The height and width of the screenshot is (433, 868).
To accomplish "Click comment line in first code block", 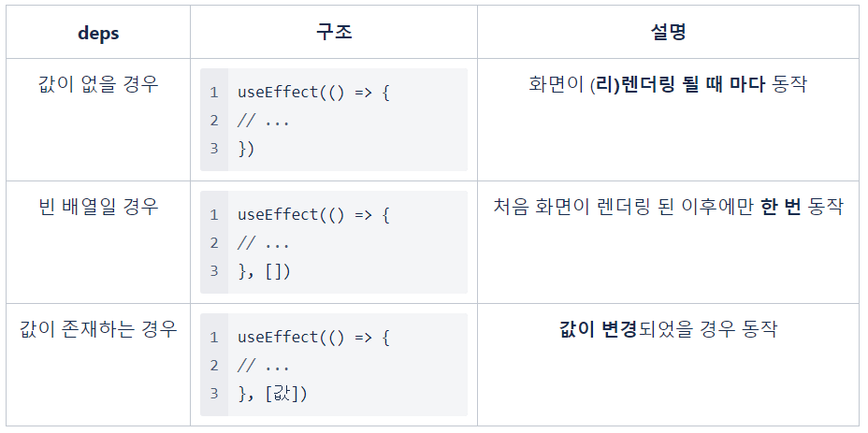I will coord(264,121).
